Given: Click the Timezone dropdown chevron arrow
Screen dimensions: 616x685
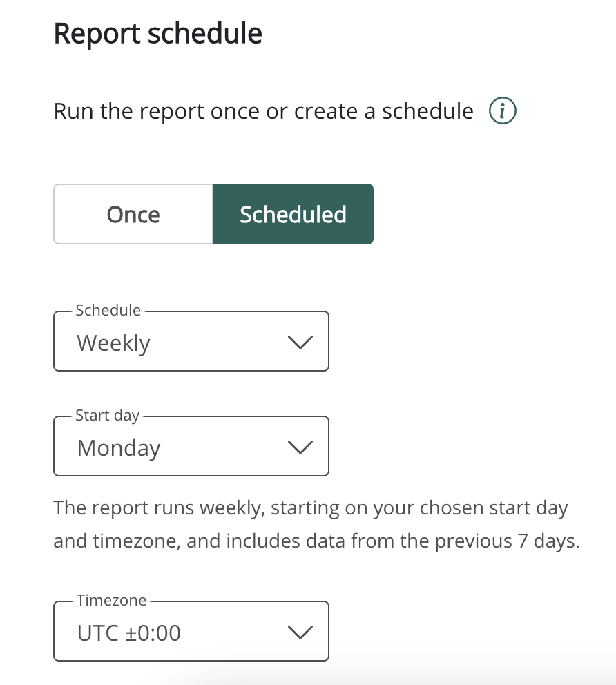Looking at the screenshot, I should pyautogui.click(x=300, y=633).
